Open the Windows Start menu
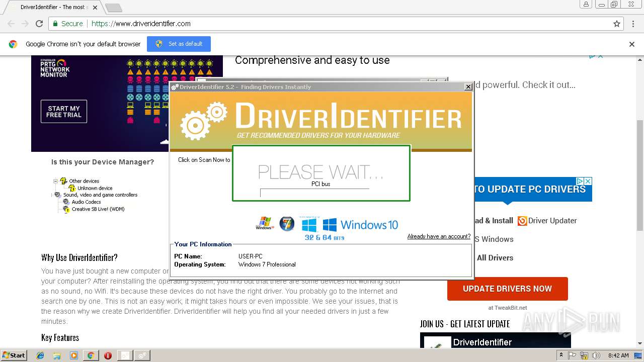 coord(14,355)
